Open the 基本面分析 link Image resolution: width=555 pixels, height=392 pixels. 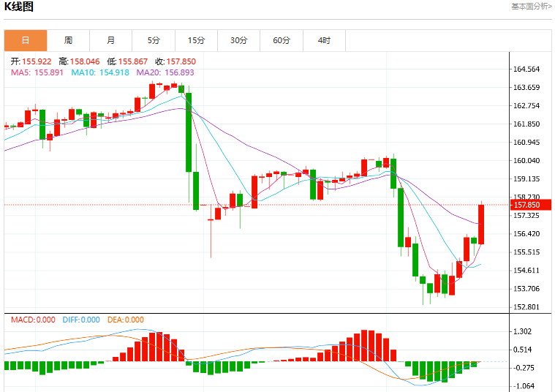[532, 7]
